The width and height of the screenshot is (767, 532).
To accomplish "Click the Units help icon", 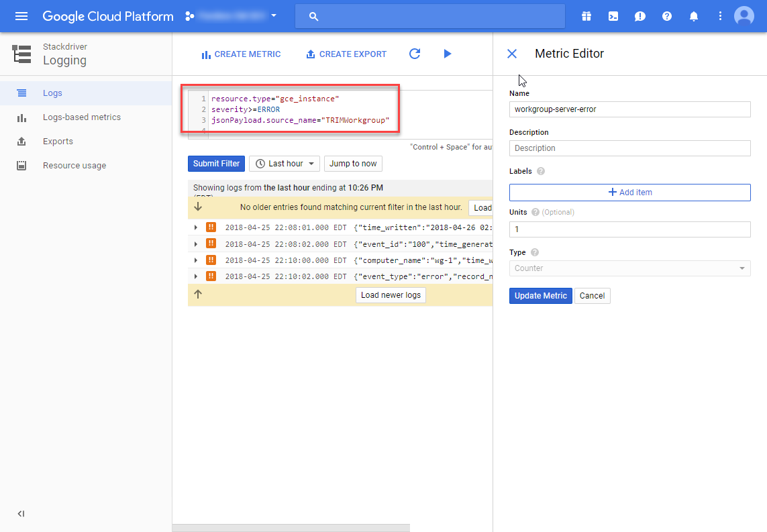I will click(x=535, y=212).
